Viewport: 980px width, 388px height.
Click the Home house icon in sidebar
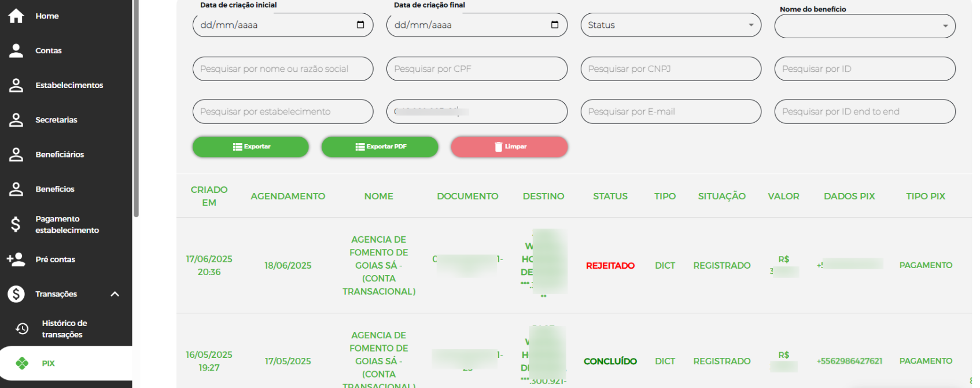[x=16, y=16]
